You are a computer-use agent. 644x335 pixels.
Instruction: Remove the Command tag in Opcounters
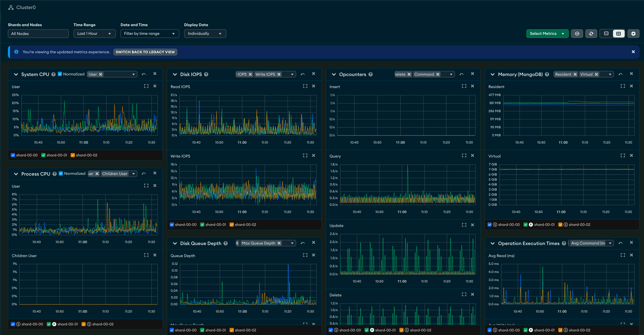click(438, 74)
